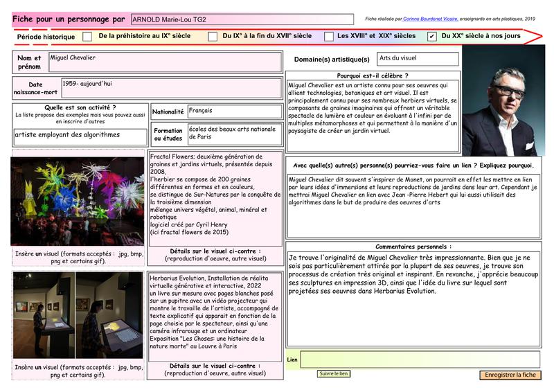Click the 'Enregistrer la fiche' button

tap(510, 375)
